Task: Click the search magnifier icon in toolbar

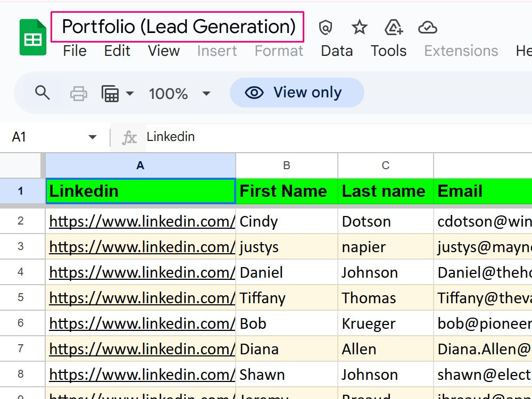Action: coord(43,93)
